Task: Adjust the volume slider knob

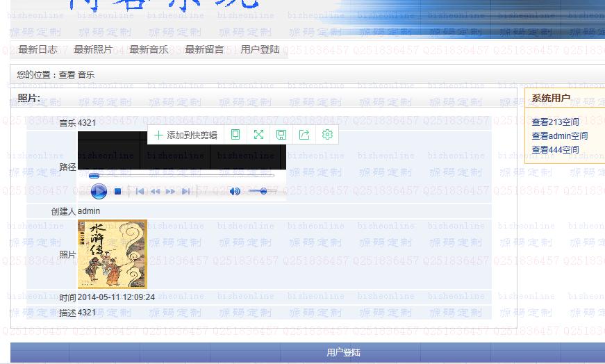Action: [x=263, y=191]
